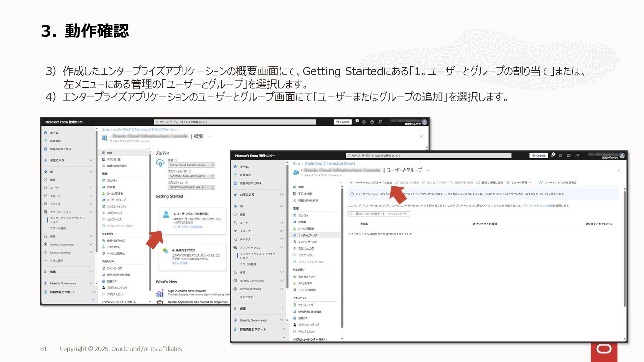The image size is (644, 362).
Task: Open account avatar in front Entra window
Action: 622,156
